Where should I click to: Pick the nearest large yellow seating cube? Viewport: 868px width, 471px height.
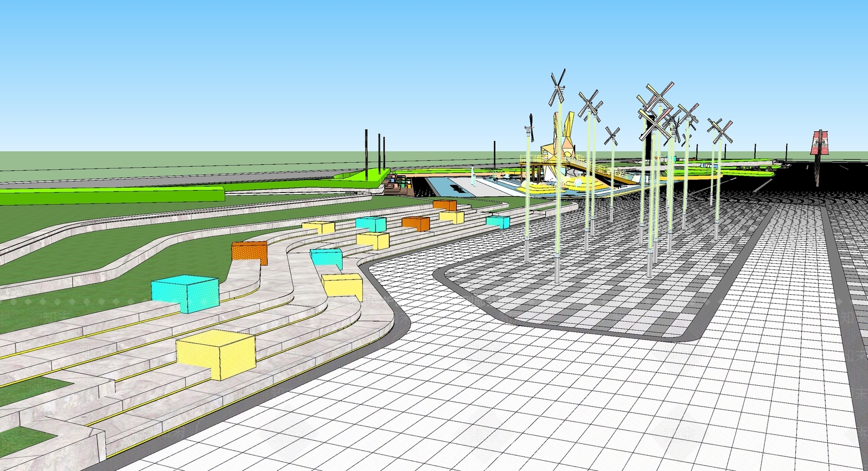216,354
